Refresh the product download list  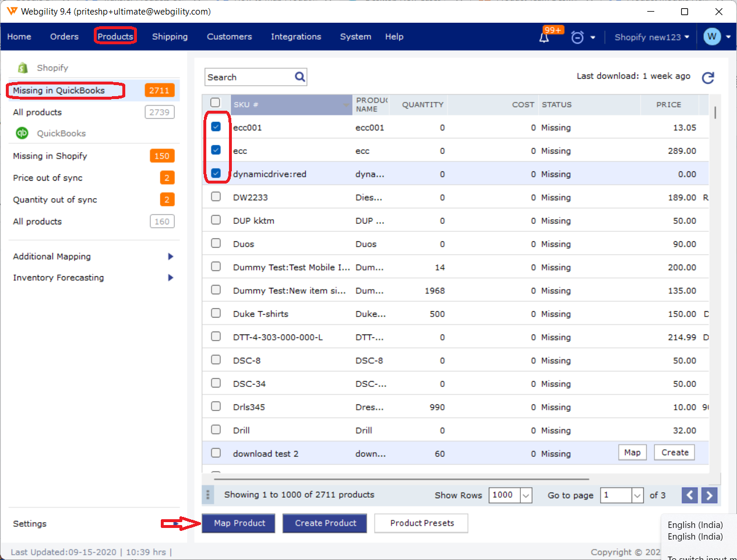708,78
